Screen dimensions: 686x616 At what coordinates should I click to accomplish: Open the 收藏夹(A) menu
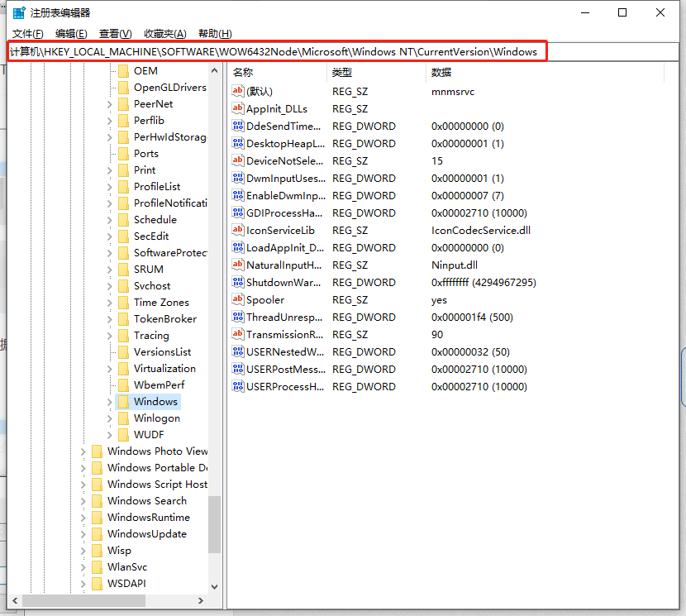tap(164, 33)
